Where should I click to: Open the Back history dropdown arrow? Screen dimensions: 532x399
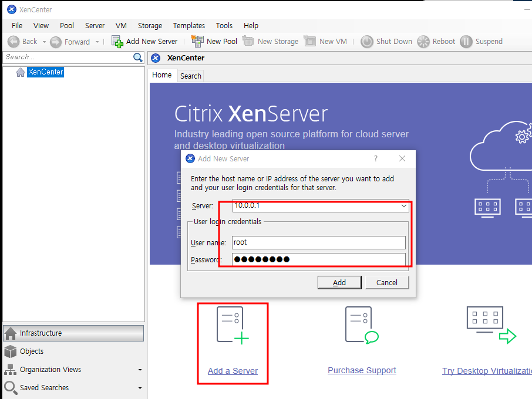point(44,42)
